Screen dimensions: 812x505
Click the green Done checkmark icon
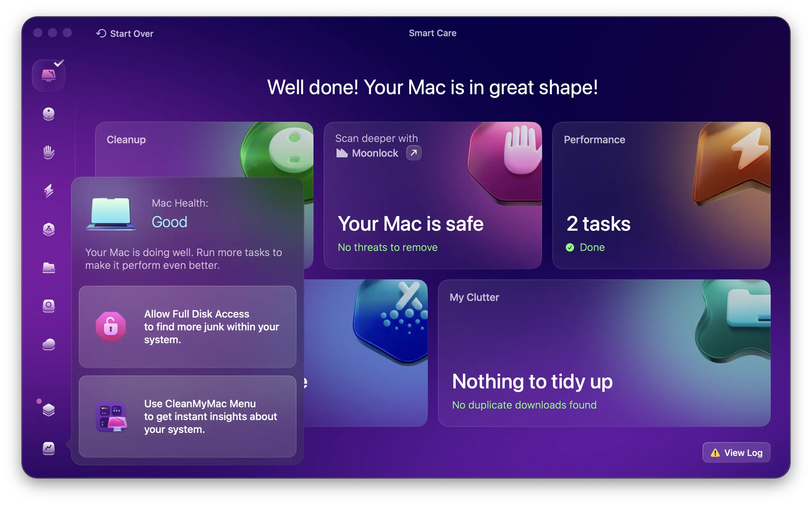pyautogui.click(x=570, y=247)
